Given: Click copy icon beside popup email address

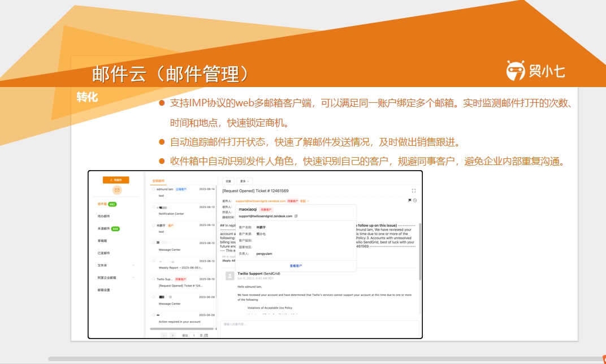Looking at the screenshot, I should [x=296, y=216].
